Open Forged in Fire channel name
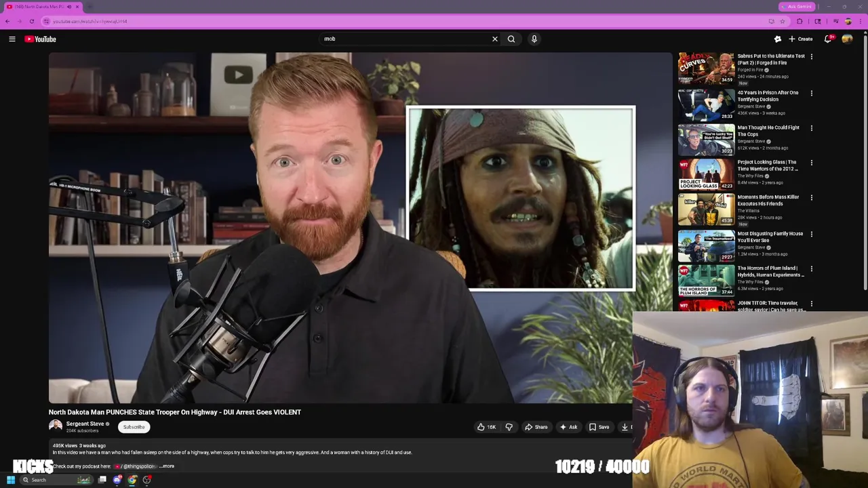Image resolution: width=868 pixels, height=488 pixels. click(x=750, y=70)
